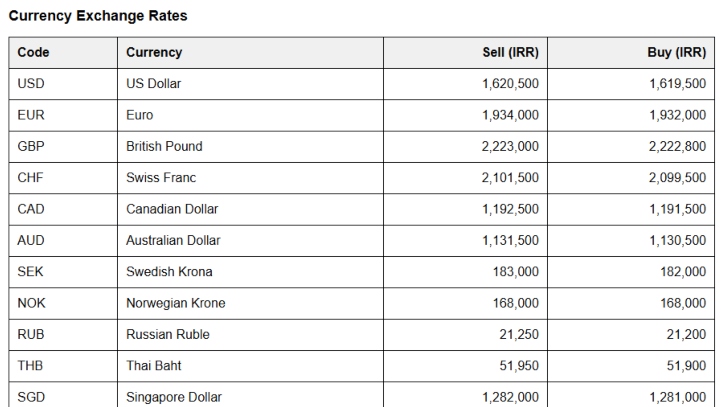Click the Sell (IRR) column header

point(510,52)
